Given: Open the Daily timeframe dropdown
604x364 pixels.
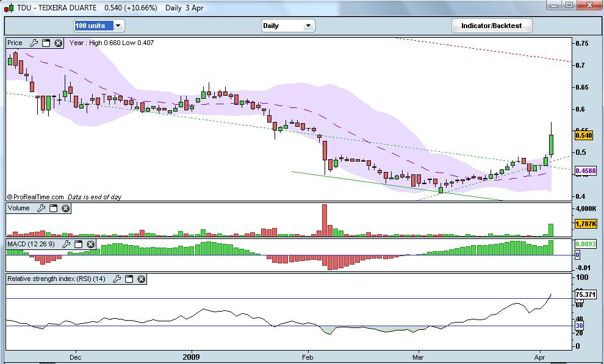Looking at the screenshot, I should (x=308, y=26).
